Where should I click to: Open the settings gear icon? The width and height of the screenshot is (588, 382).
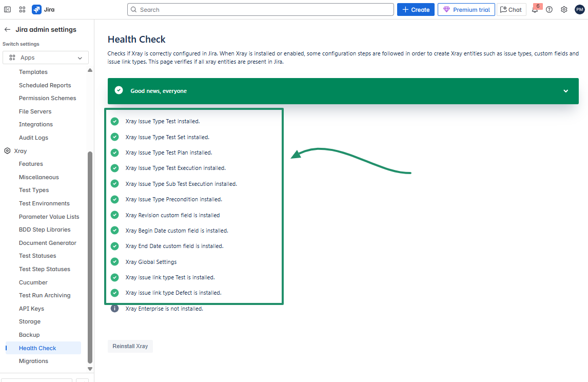click(564, 10)
